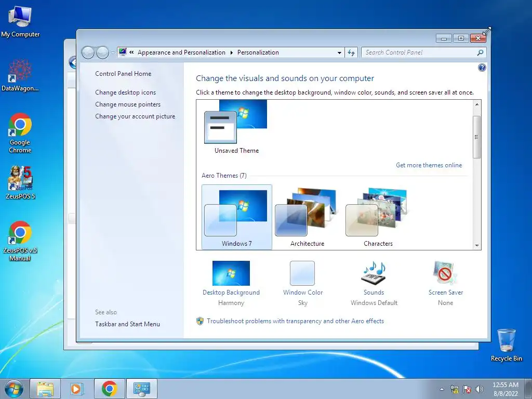This screenshot has height=399, width=532.
Task: Select the Windows 7 Aero theme
Action: tap(237, 217)
